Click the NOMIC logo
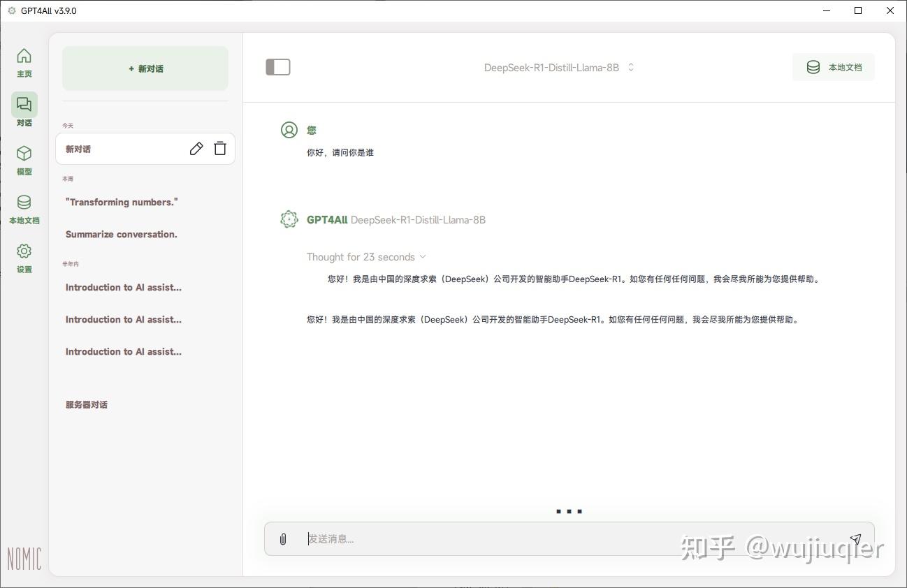907x588 pixels. (24, 557)
